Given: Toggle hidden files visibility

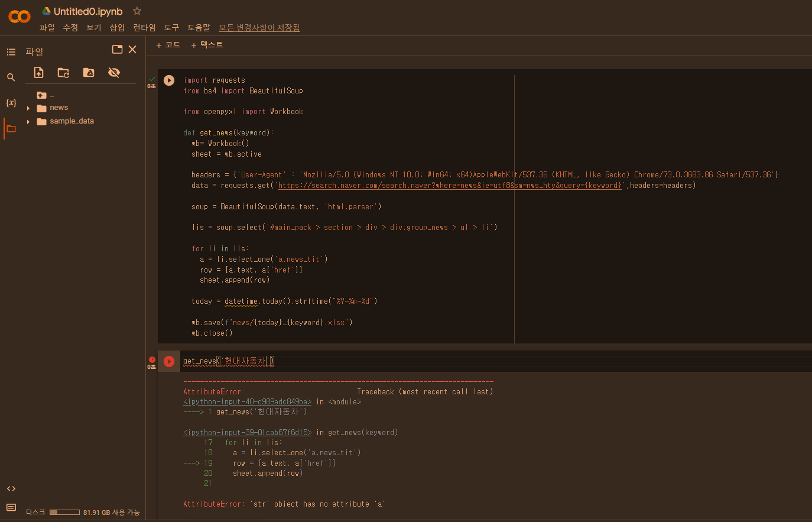Looking at the screenshot, I should (114, 73).
